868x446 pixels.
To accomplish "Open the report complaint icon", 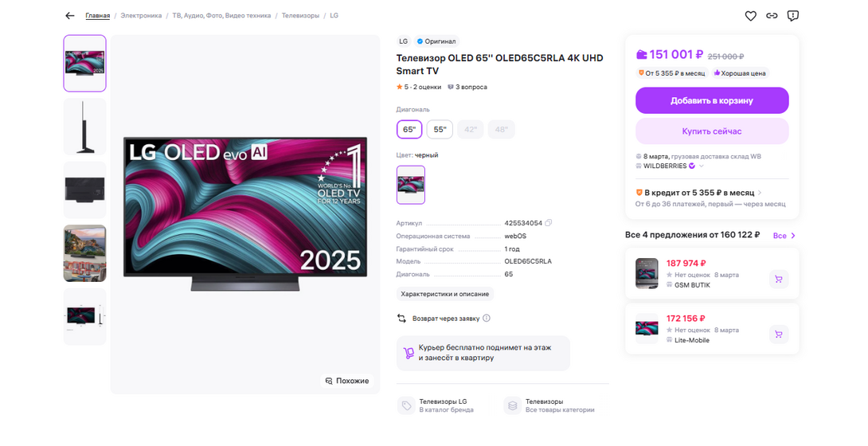I will pos(792,16).
